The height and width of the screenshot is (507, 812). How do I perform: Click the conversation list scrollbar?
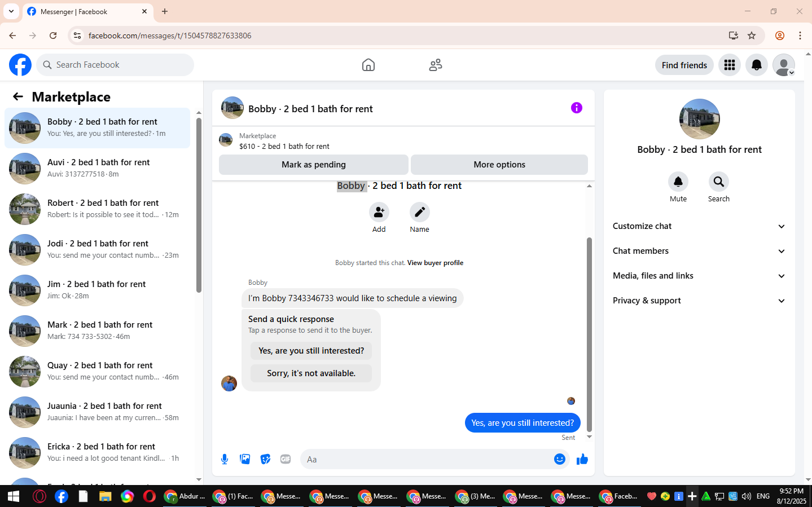199,205
